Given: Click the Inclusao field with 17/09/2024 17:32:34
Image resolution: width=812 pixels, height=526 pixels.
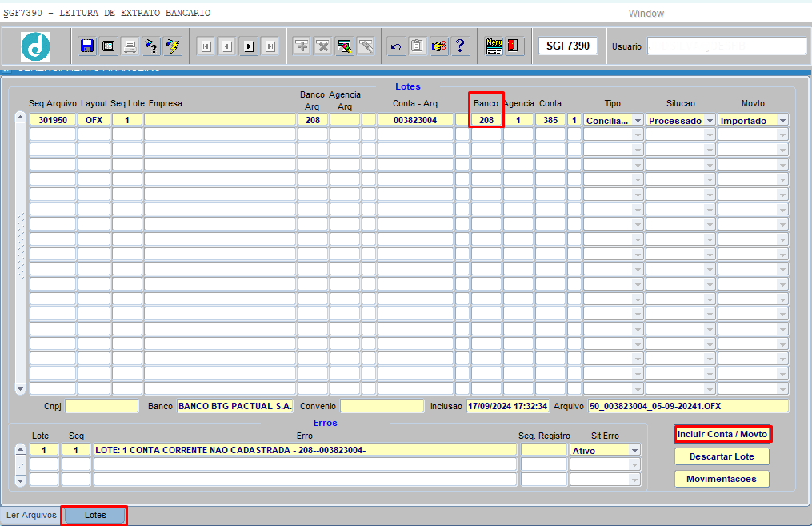Looking at the screenshot, I should [x=507, y=406].
